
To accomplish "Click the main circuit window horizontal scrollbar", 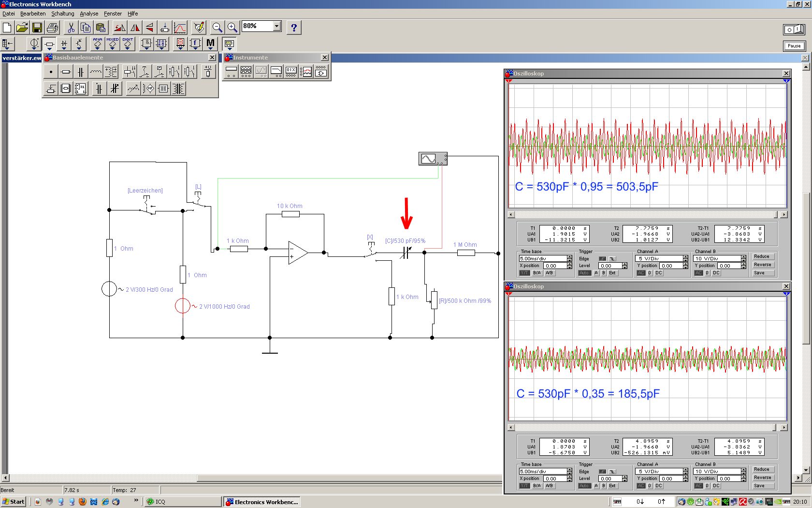I will coord(251,478).
